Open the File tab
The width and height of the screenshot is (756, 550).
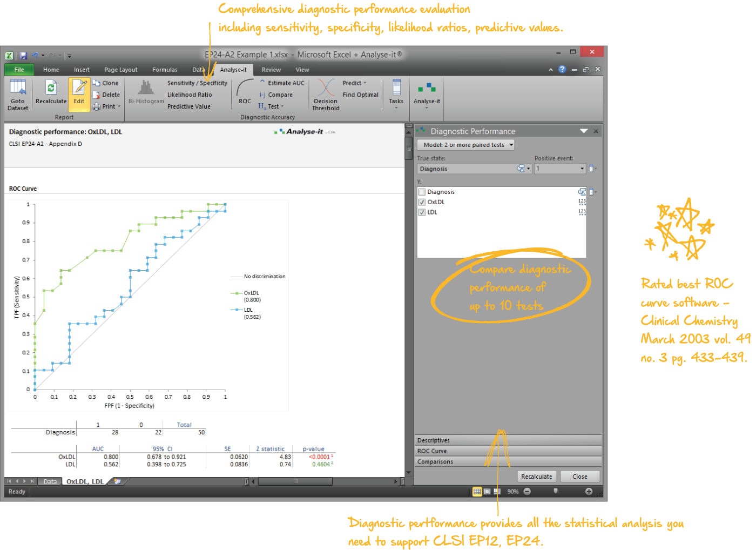(19, 70)
